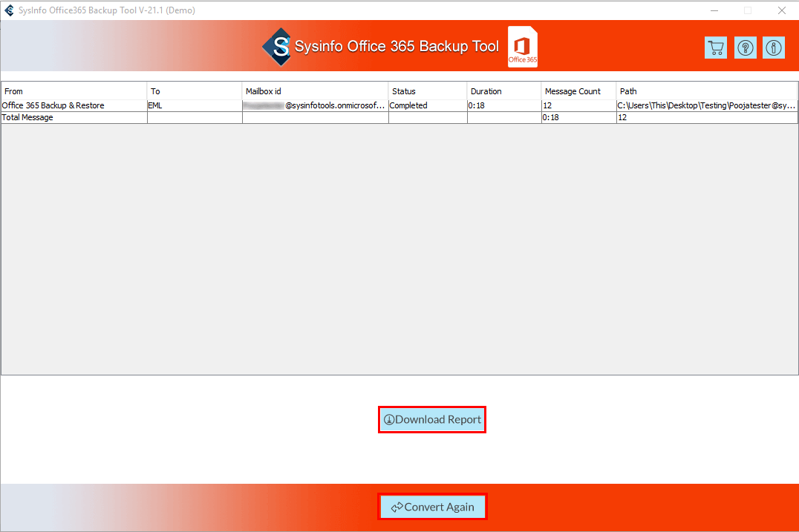Click the saved path cell starting C:\Users

[705, 105]
